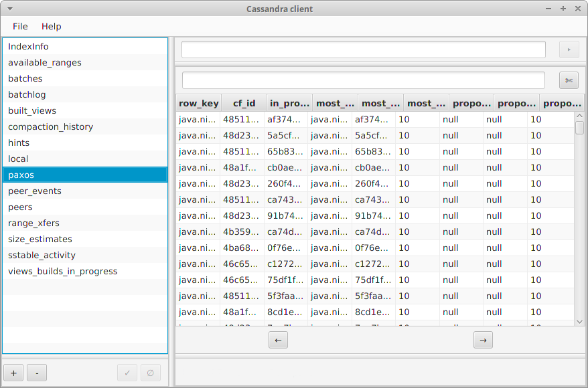The width and height of the screenshot is (588, 388).
Task: Add a new item with the plus button
Action: pos(13,373)
